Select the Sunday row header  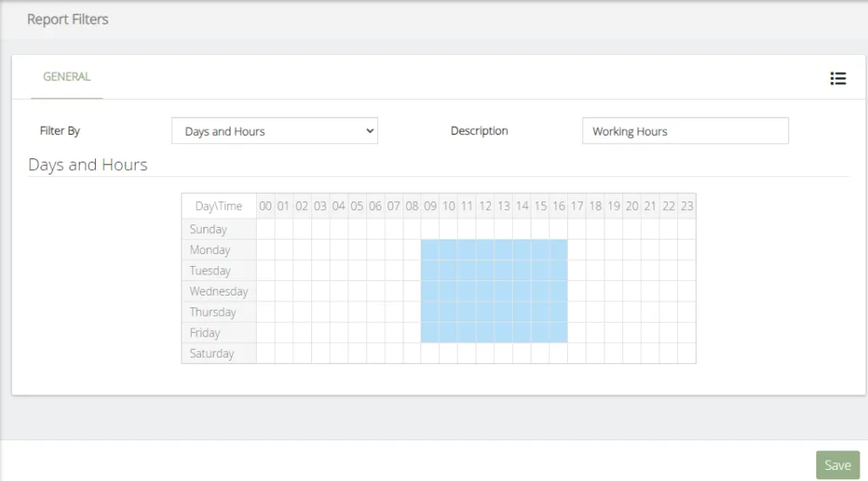click(x=220, y=229)
